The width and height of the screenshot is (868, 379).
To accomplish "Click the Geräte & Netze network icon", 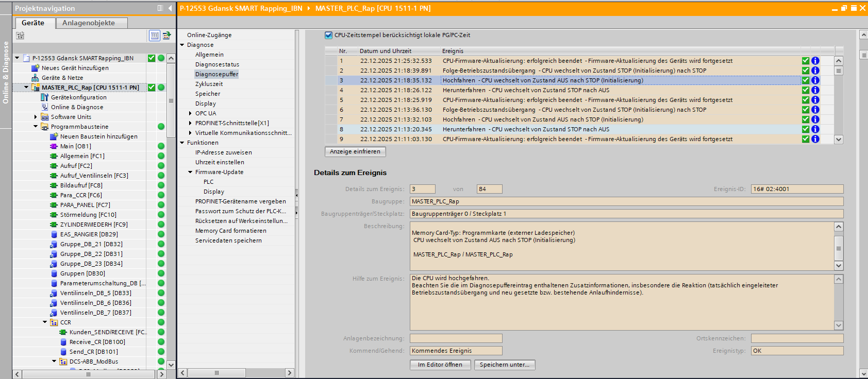I will [x=36, y=78].
